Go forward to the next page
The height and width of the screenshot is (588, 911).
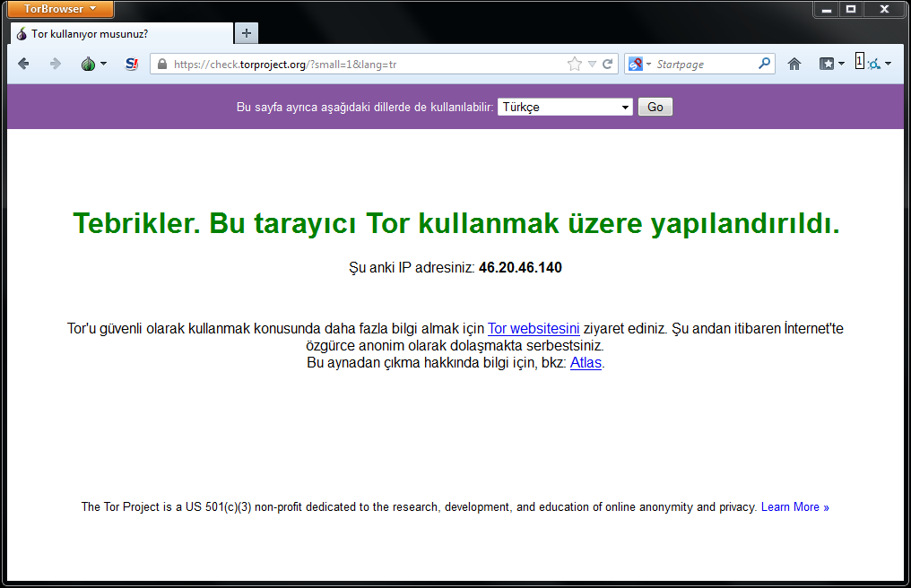pos(56,64)
